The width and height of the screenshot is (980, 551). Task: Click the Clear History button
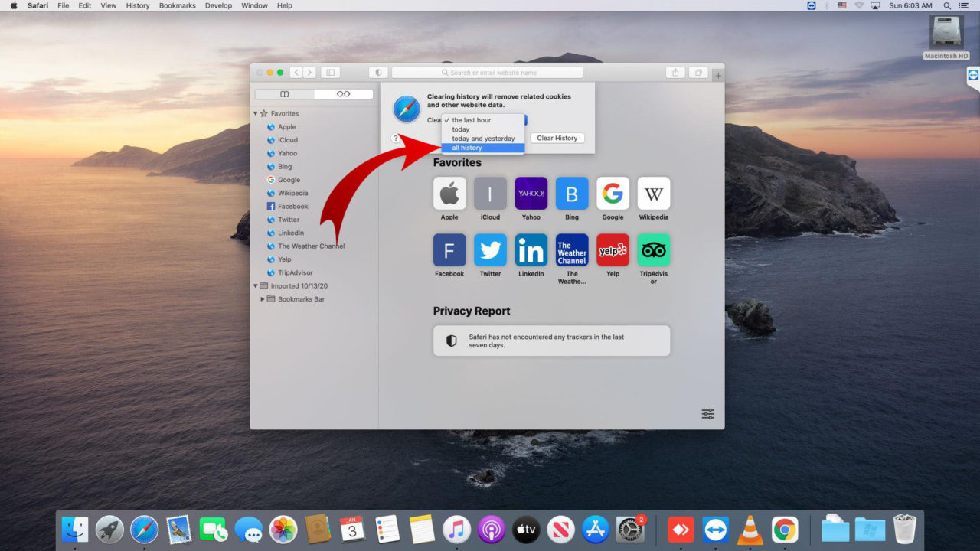[x=557, y=138]
